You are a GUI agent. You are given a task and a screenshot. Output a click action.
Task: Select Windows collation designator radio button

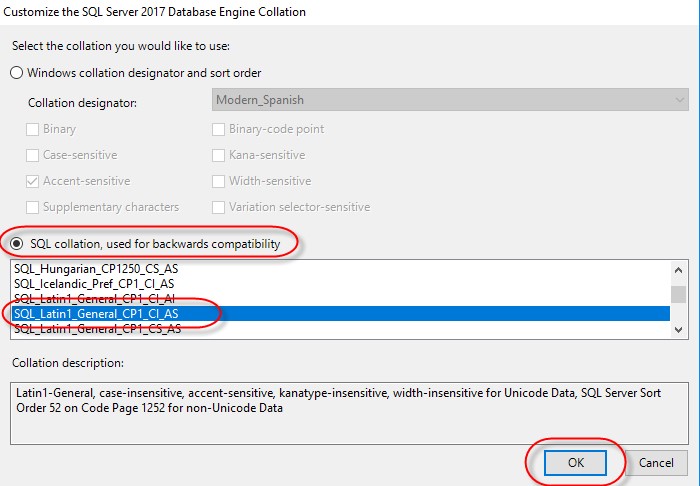pyautogui.click(x=17, y=72)
